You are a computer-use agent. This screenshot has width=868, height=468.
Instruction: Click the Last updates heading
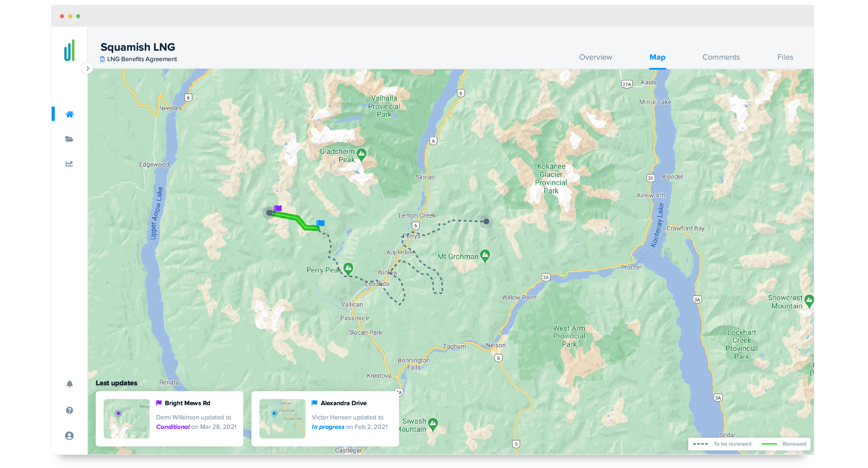point(116,383)
